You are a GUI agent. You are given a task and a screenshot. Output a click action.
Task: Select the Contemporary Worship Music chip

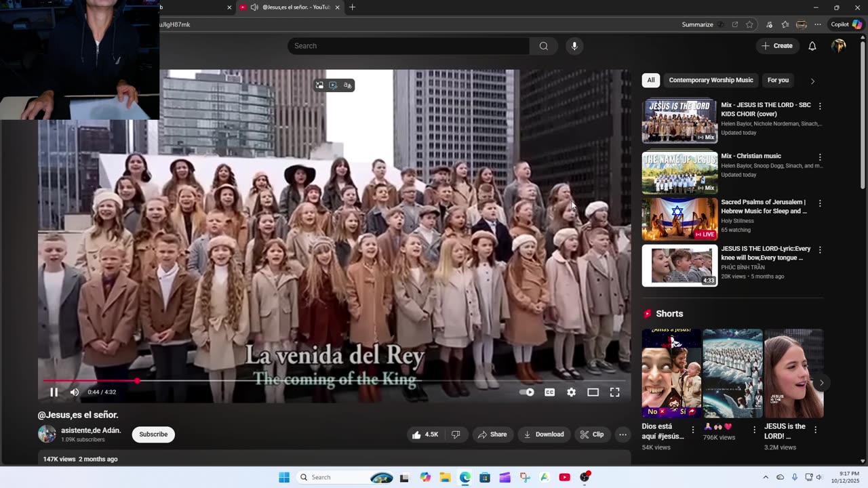(711, 80)
